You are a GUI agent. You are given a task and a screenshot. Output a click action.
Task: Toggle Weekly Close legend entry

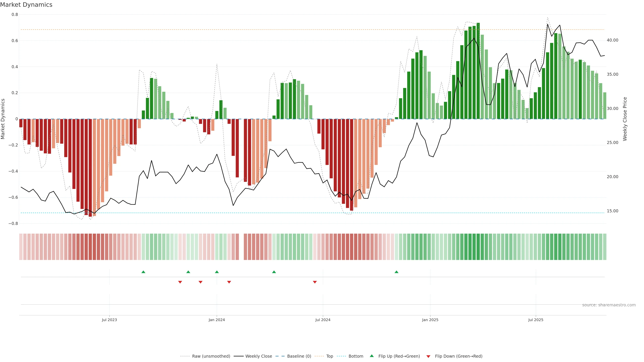coord(258,356)
